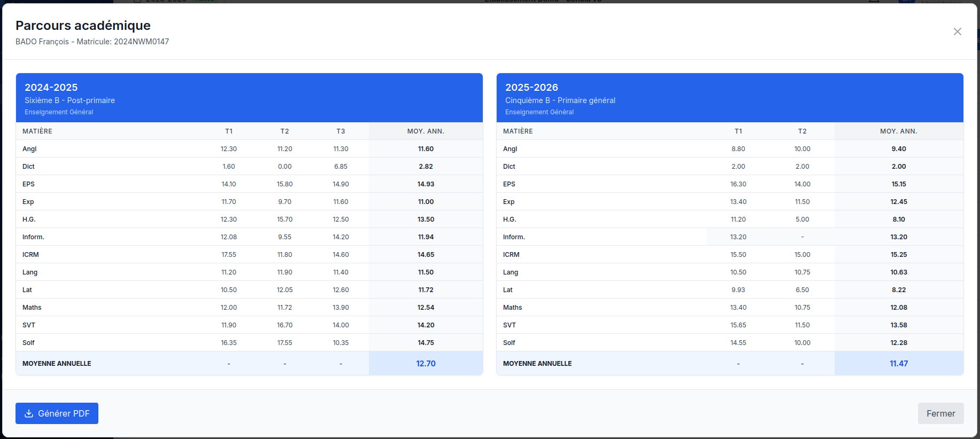
Task: Click the 2025-2026 year header
Action: (x=531, y=87)
